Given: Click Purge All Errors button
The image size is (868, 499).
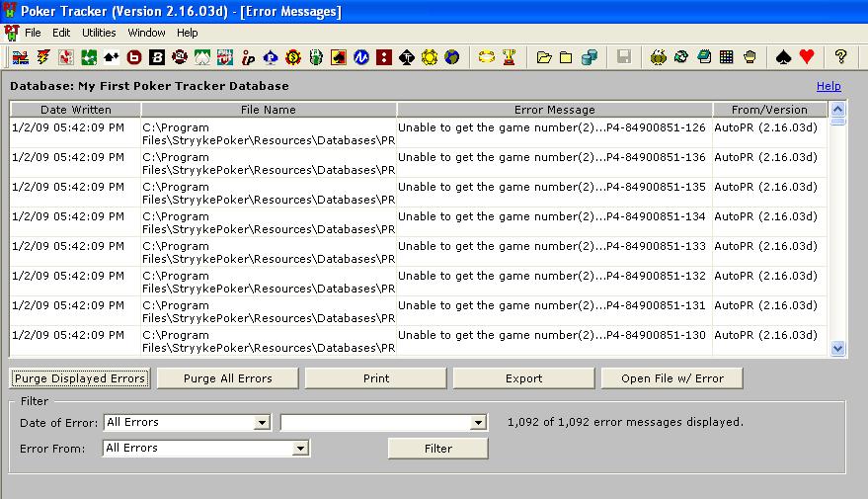Looking at the screenshot, I should [227, 378].
